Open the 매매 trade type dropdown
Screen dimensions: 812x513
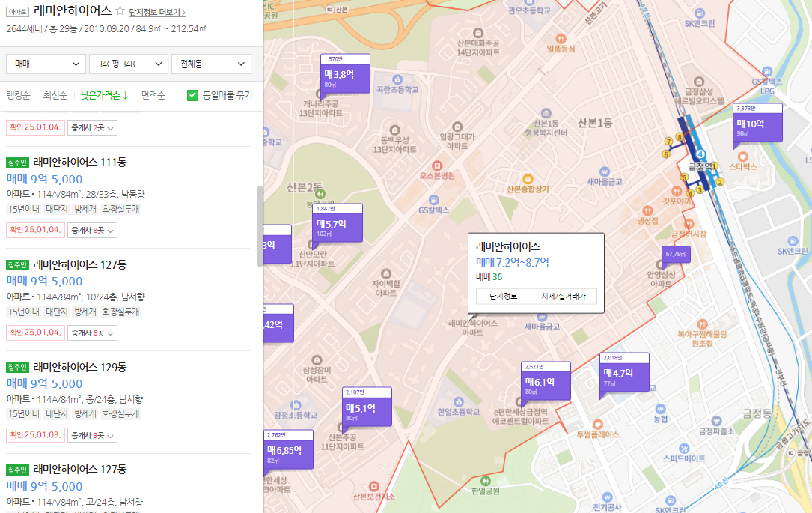pyautogui.click(x=46, y=64)
